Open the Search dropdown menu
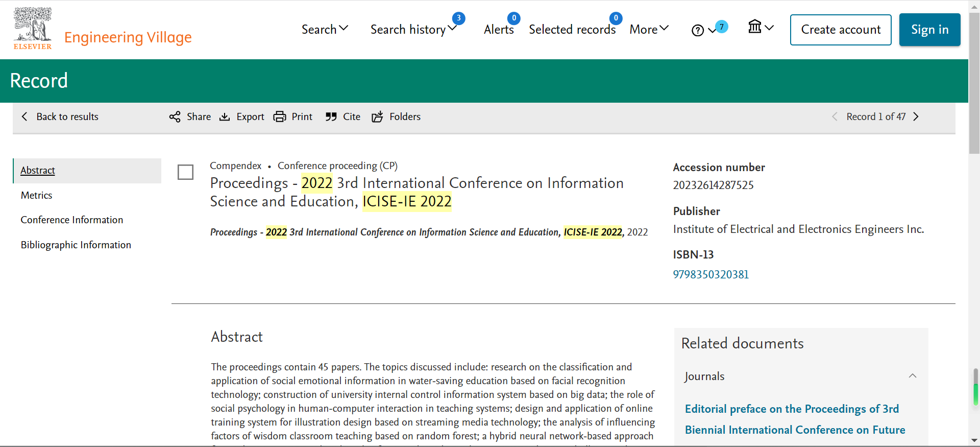Image resolution: width=980 pixels, height=447 pixels. pyautogui.click(x=325, y=29)
